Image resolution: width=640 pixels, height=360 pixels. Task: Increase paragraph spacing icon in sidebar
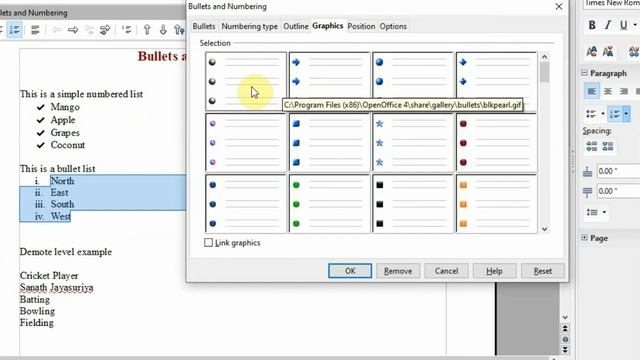point(592,146)
